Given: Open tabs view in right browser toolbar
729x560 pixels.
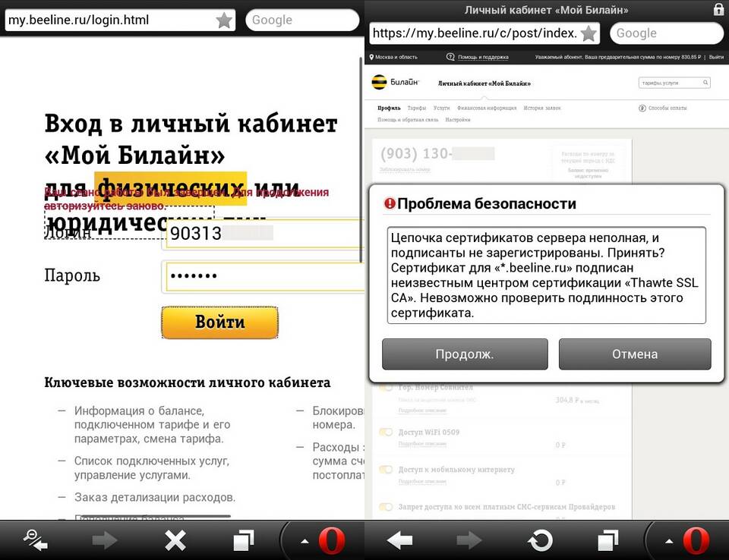Looking at the screenshot, I should (608, 540).
